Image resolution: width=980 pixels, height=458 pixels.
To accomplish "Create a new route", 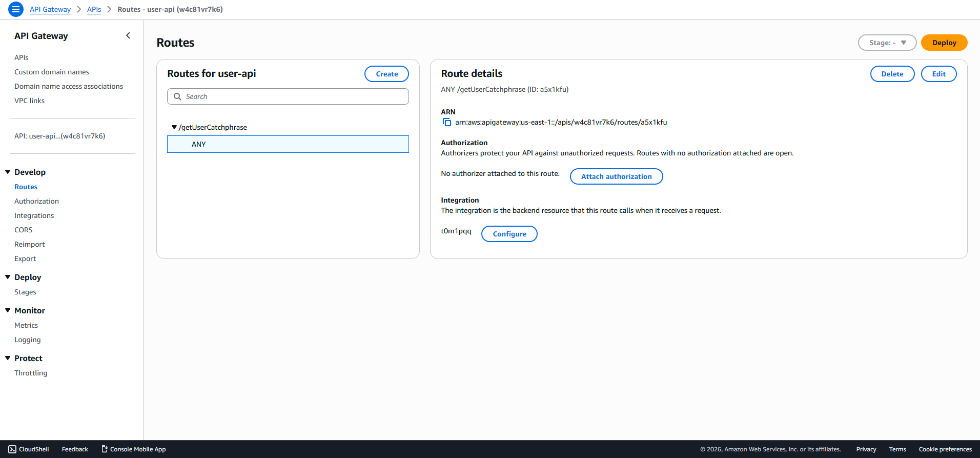I will click(x=386, y=74).
